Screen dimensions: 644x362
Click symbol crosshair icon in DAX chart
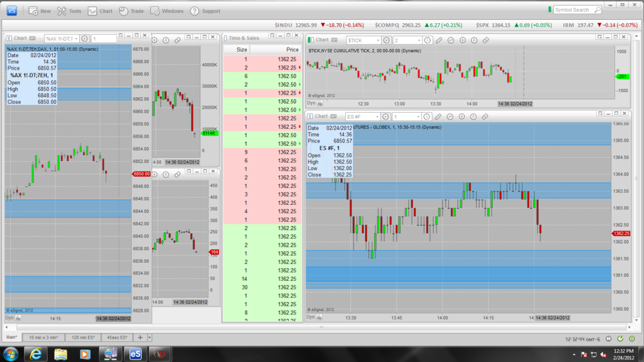coord(84,39)
